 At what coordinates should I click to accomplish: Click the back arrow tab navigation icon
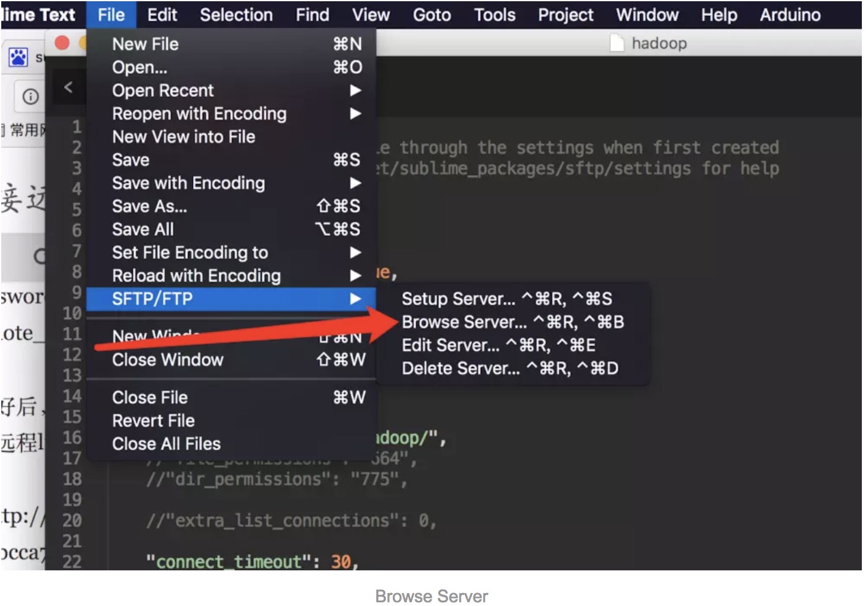click(x=68, y=87)
